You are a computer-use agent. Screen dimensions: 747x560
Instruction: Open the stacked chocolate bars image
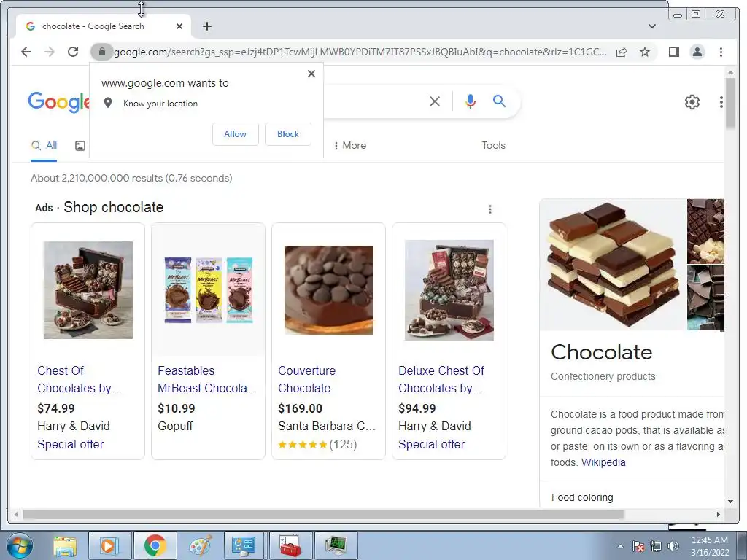click(613, 264)
